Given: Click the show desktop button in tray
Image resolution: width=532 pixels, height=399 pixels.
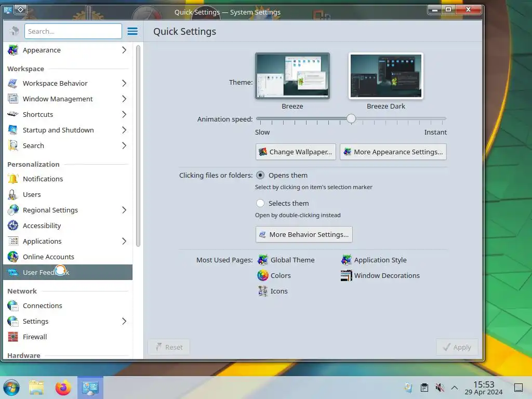Looking at the screenshot, I should tap(518, 388).
